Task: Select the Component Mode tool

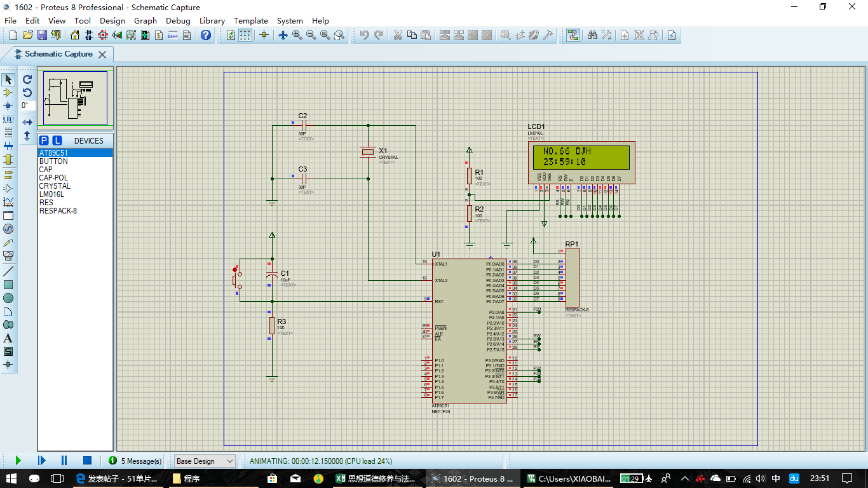Action: click(8, 93)
